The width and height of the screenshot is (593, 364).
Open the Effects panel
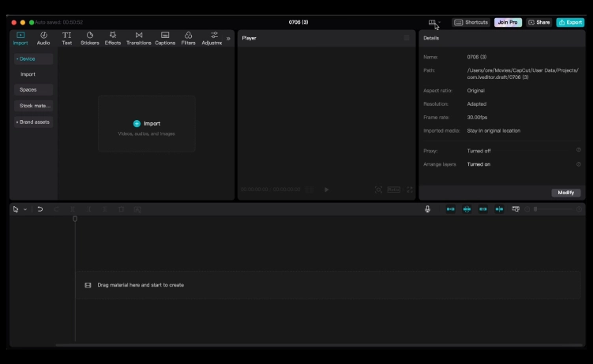pyautogui.click(x=113, y=38)
